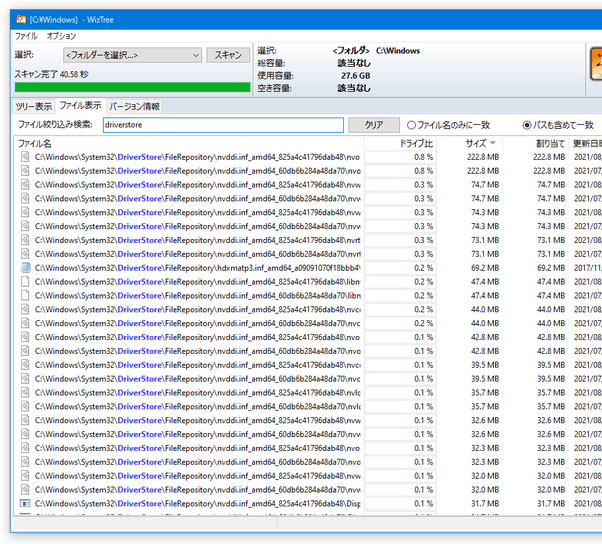Click file icon of 825a4c 42.8 MB row
The width and height of the screenshot is (602, 544).
(25, 337)
